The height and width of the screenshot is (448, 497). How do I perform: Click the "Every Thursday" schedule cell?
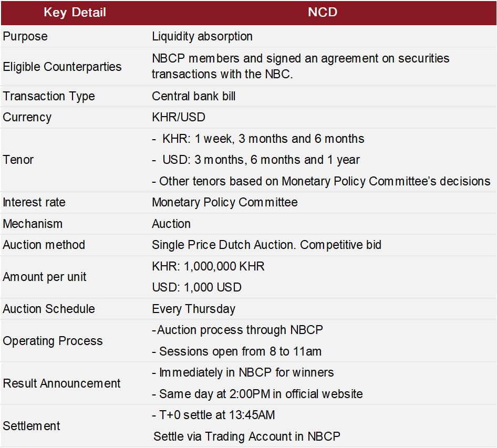[x=193, y=309]
